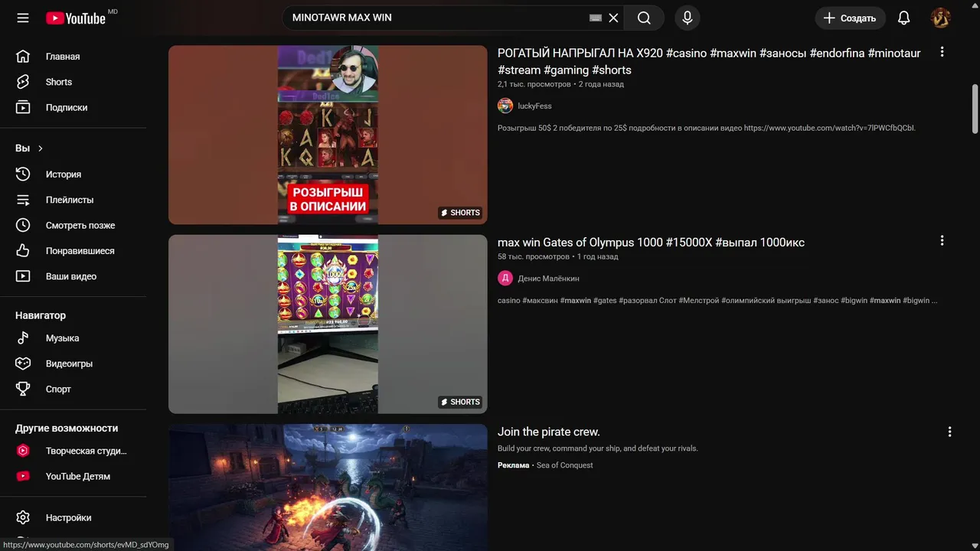Open Ваши видео

pos(73,276)
